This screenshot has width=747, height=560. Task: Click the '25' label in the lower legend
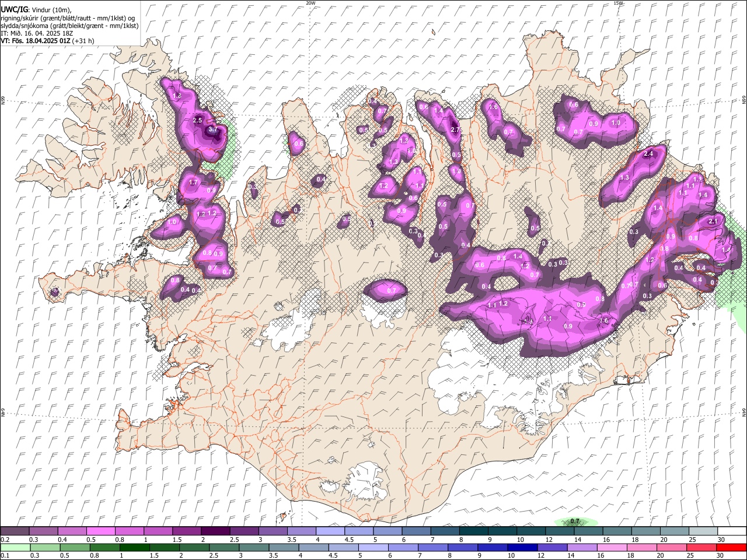point(691,555)
